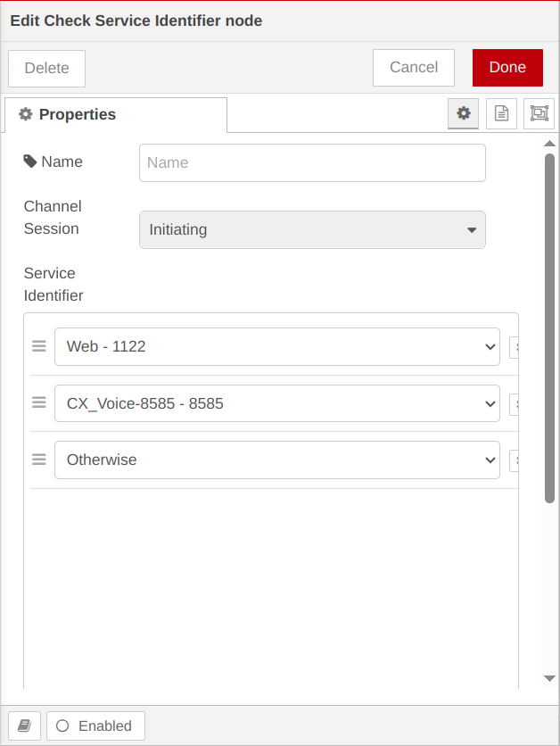Image resolution: width=560 pixels, height=746 pixels.
Task: Open the Otherwise rule dropdown
Action: (x=276, y=460)
